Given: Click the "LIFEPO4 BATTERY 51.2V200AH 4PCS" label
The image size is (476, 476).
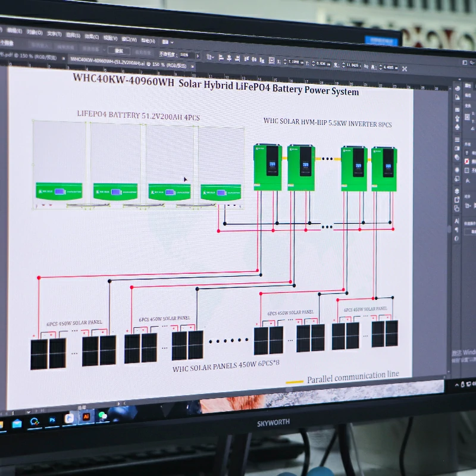Looking at the screenshot, I should [x=139, y=115].
